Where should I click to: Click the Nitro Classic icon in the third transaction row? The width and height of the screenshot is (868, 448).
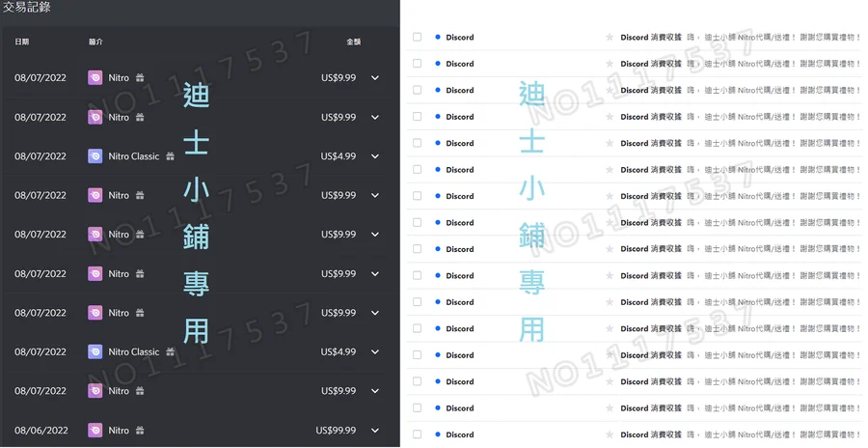(x=95, y=156)
